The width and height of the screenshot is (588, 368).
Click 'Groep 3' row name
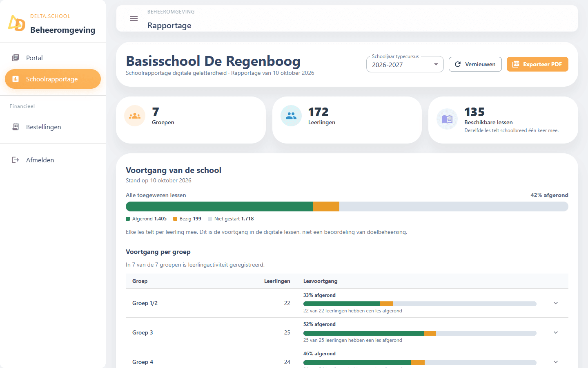point(143,332)
